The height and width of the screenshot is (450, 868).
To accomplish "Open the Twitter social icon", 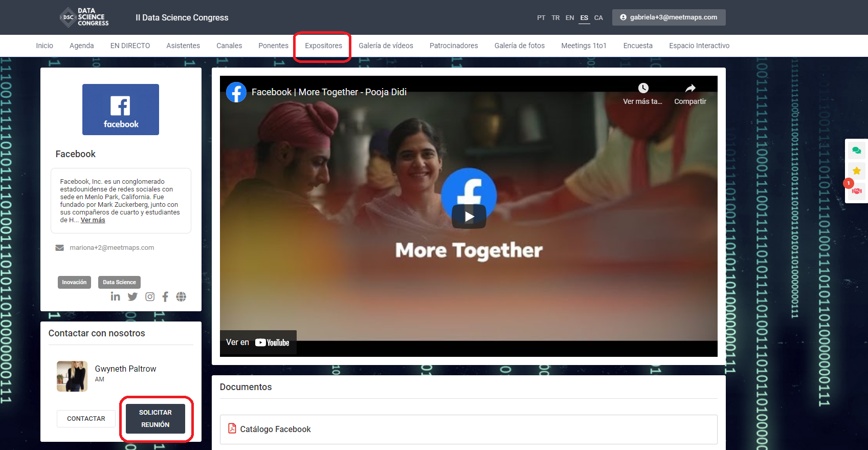I will [x=132, y=296].
